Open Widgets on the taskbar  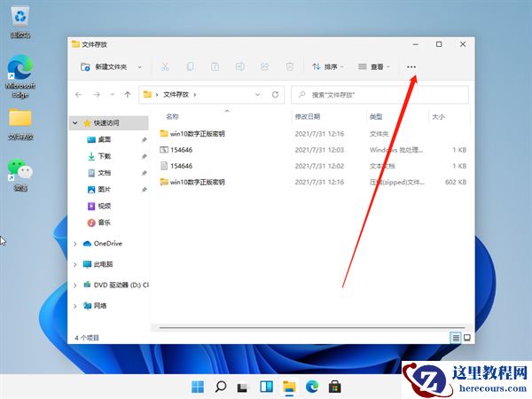click(266, 387)
